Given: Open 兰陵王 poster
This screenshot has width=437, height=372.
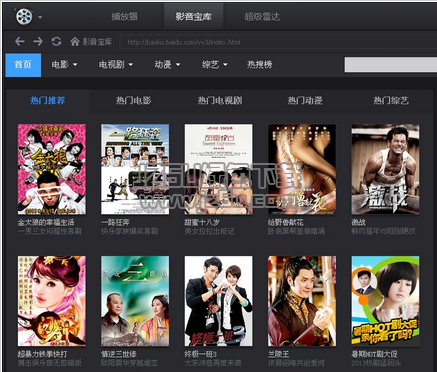Looking at the screenshot, I should point(302,301).
